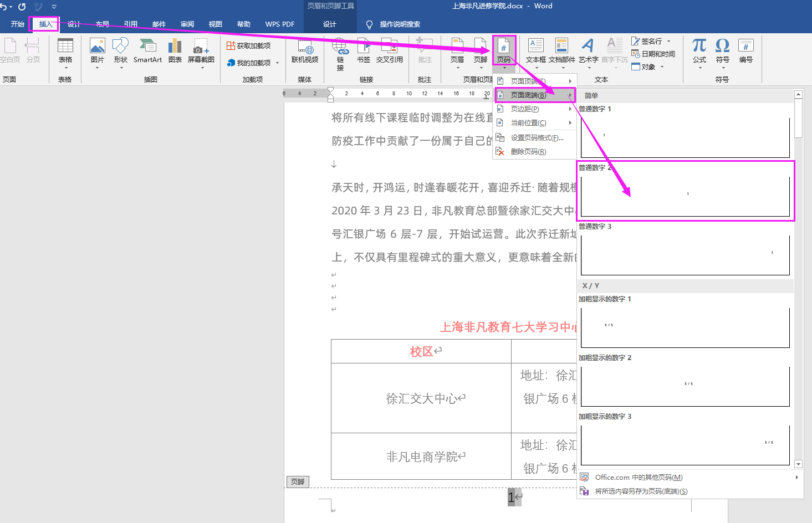Switch to the 插入 Insert tab
The height and width of the screenshot is (523, 812).
pos(45,24)
